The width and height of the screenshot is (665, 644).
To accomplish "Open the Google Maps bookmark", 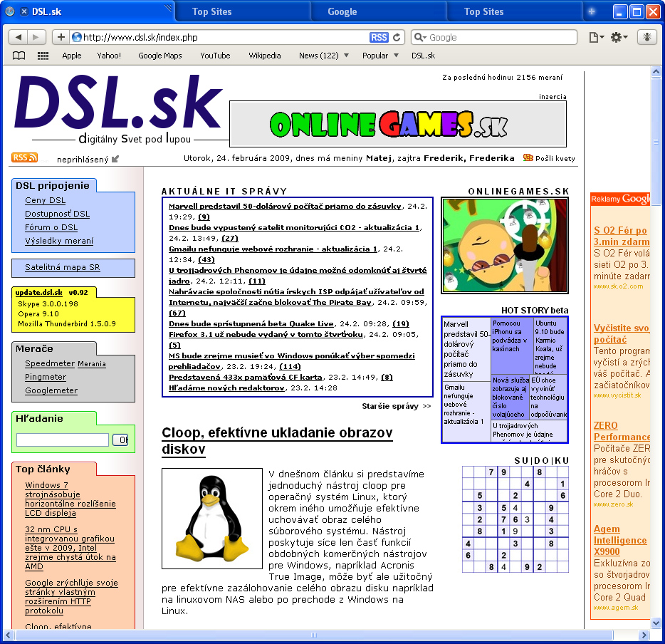I will [x=160, y=56].
